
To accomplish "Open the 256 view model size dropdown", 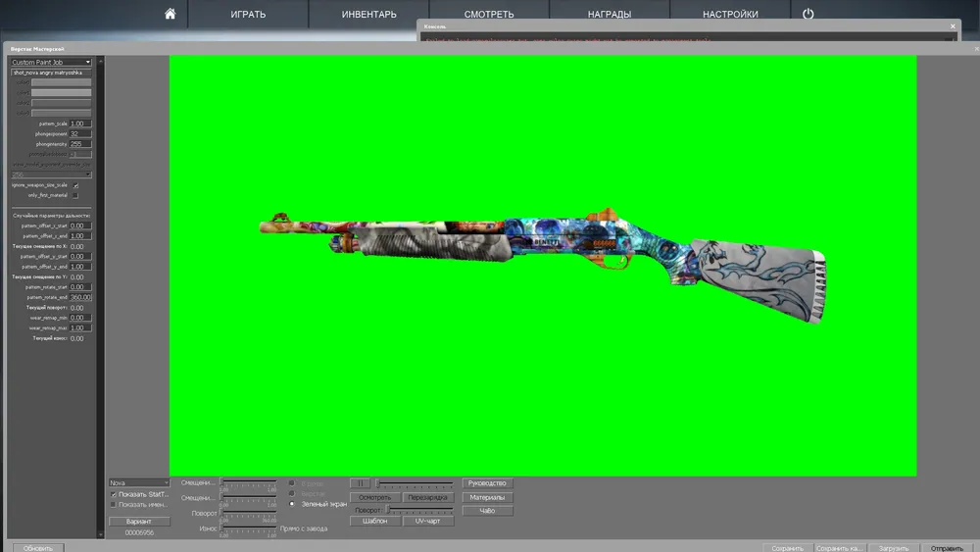I will tap(50, 175).
